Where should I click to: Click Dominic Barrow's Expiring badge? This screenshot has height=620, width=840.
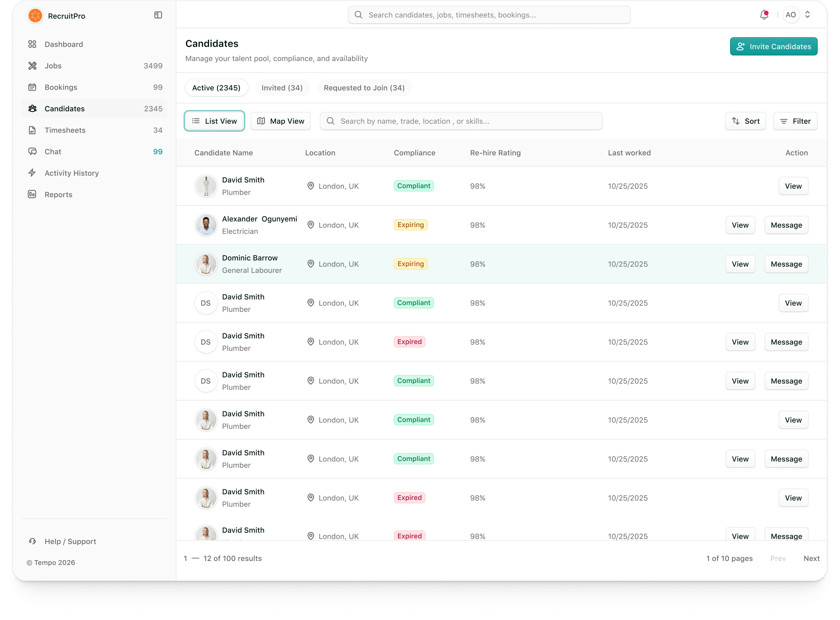[410, 264]
